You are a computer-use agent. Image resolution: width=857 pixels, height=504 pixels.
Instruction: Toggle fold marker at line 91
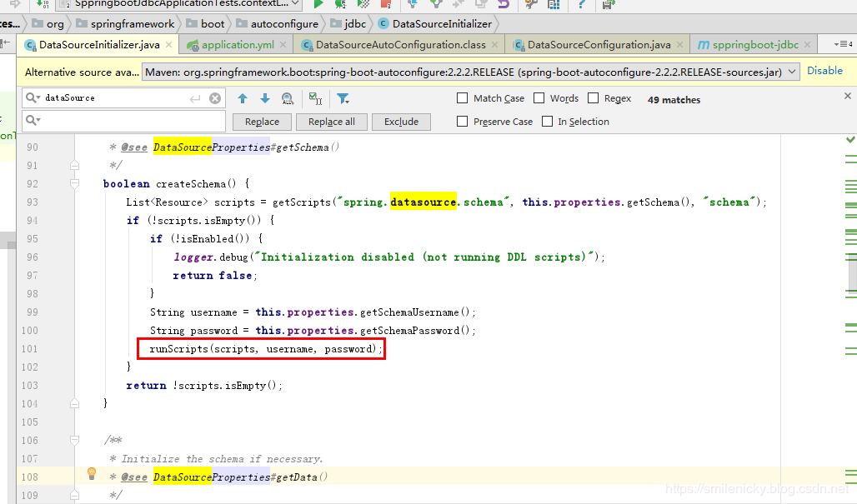(75, 165)
